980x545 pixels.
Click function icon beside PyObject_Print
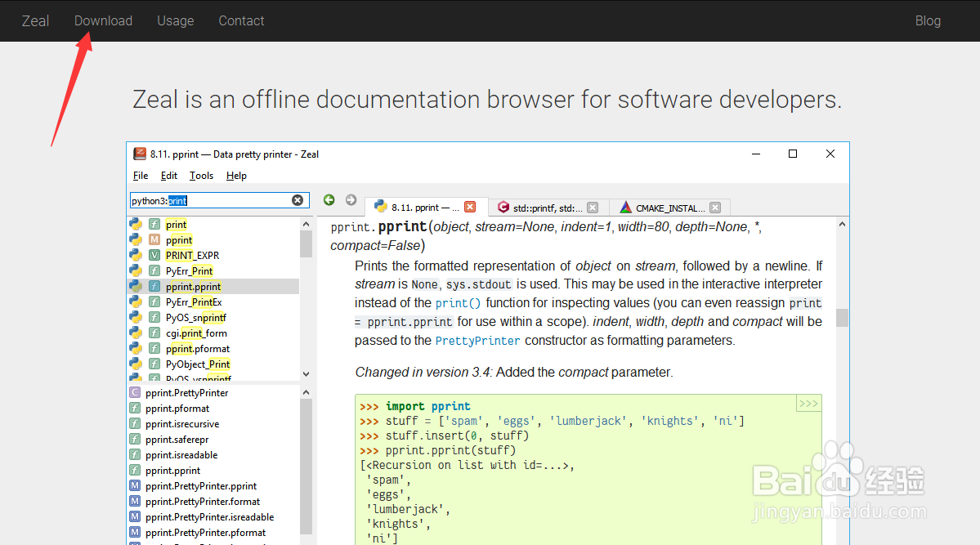pyautogui.click(x=154, y=364)
